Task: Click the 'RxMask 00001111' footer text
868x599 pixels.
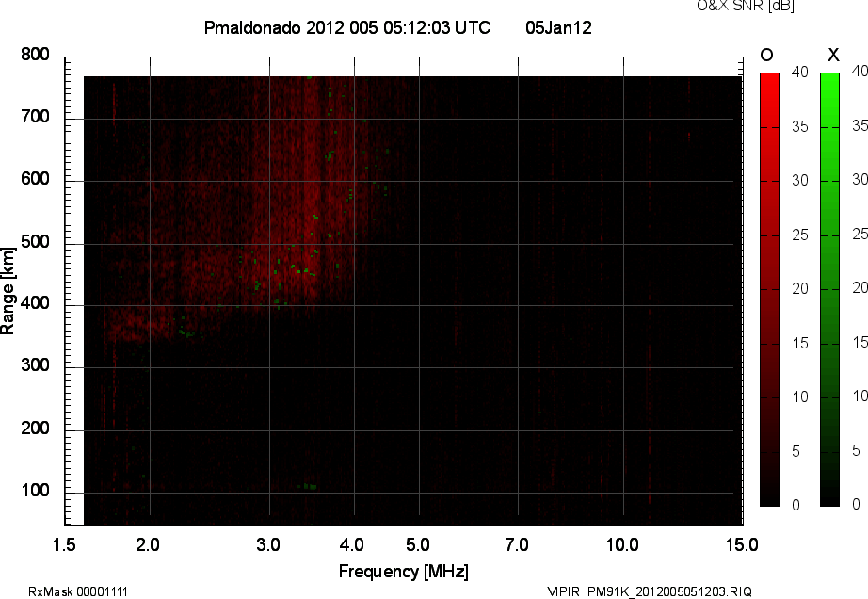Action: tap(78, 591)
